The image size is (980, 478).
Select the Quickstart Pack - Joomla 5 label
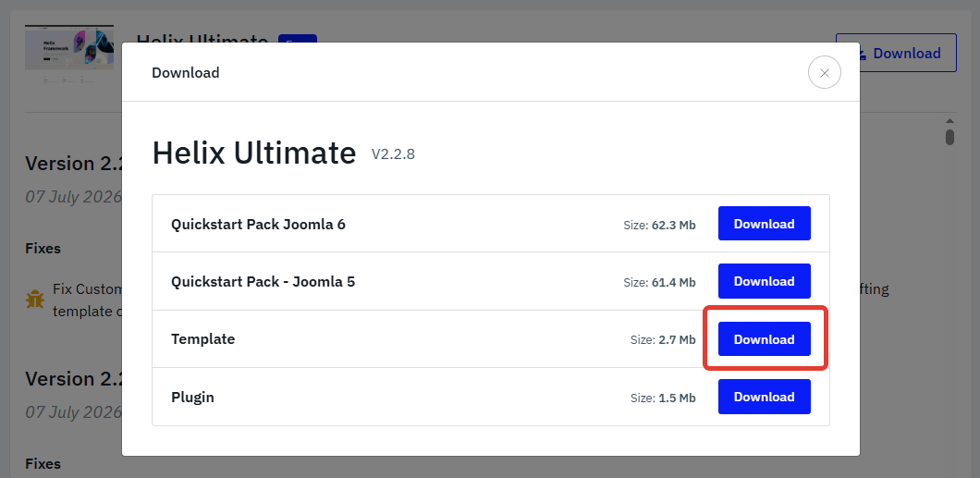point(263,281)
